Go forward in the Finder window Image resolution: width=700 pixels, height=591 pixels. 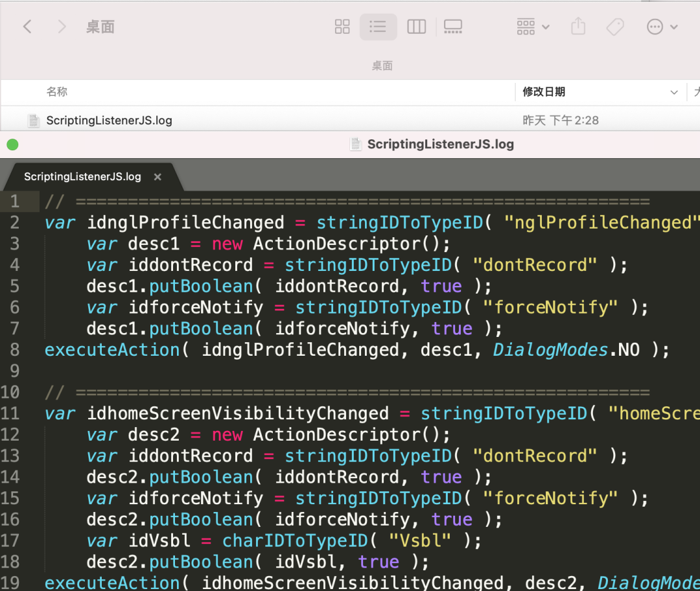point(62,27)
